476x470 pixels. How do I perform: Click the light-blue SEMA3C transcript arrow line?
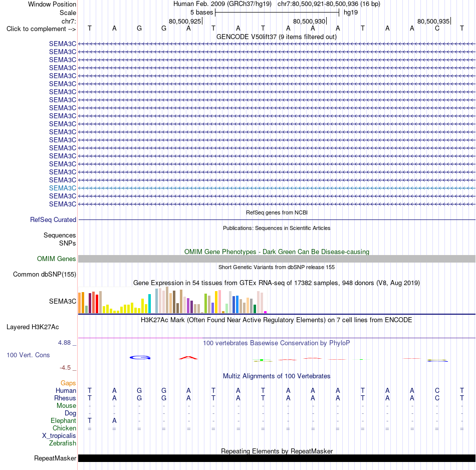pyautogui.click(x=277, y=188)
